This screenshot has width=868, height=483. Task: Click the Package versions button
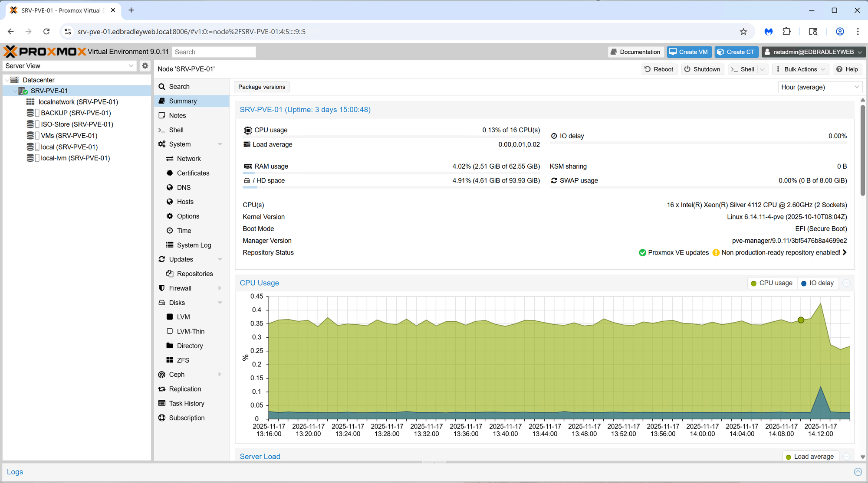pyautogui.click(x=262, y=87)
